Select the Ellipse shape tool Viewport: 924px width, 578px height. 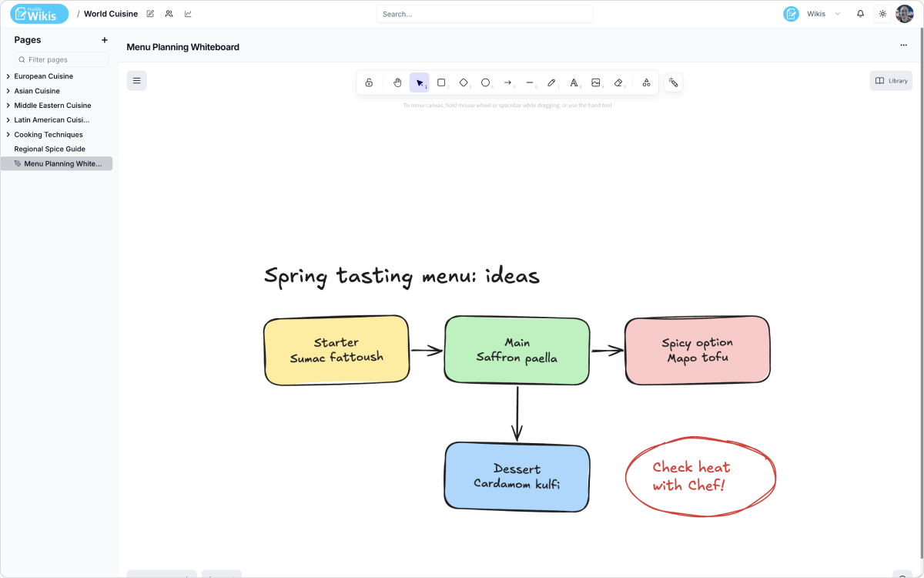click(x=486, y=82)
